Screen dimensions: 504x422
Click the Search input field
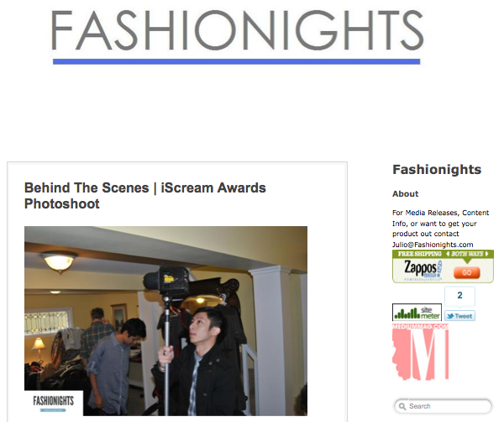coord(443,406)
